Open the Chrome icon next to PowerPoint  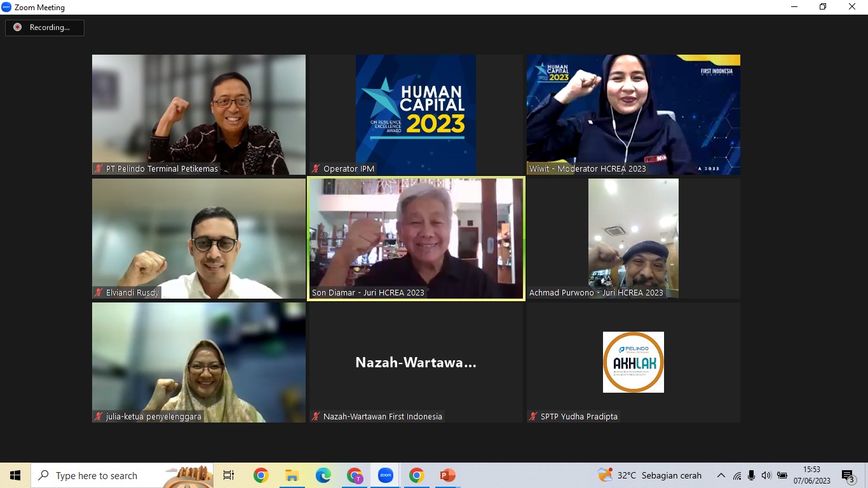416,475
